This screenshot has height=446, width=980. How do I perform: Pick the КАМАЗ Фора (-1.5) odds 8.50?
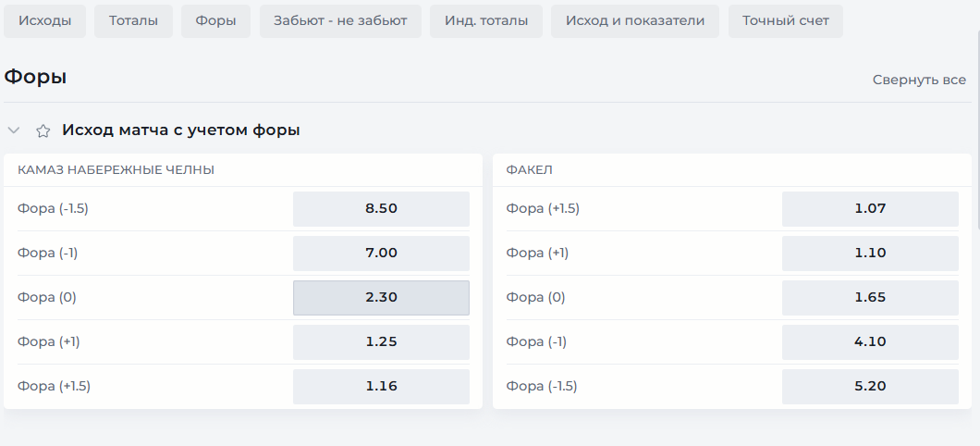pos(381,209)
